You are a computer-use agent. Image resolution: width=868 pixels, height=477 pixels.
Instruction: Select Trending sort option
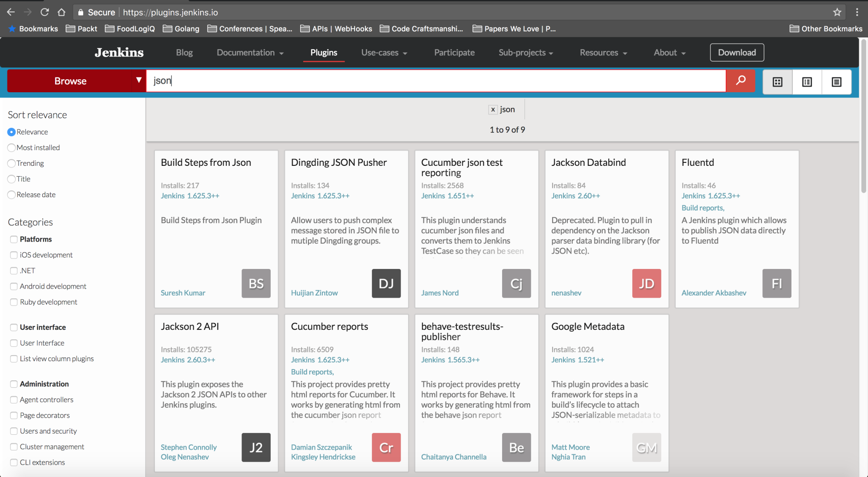11,163
